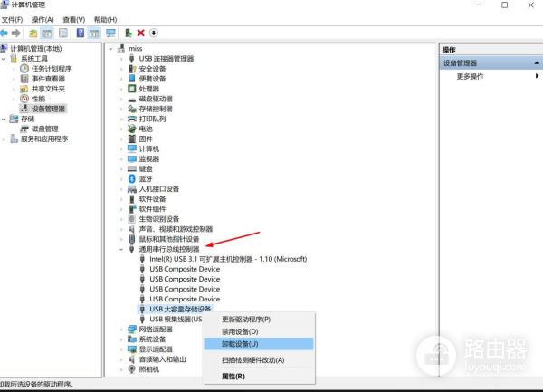Open the 操作(A) menu
Viewport: 543px width, 392px height.
[42, 18]
